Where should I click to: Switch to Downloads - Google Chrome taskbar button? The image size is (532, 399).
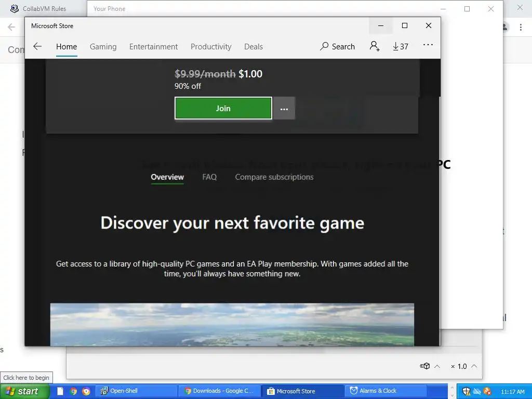220,391
